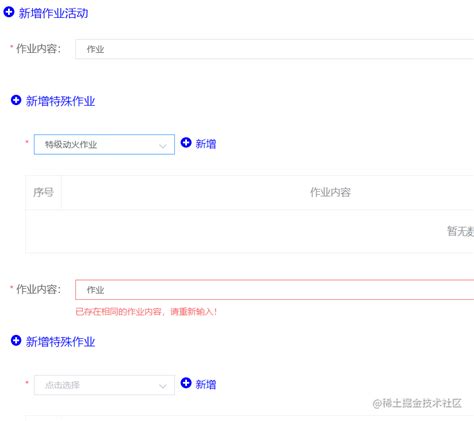Click the first 新增特殊作业 link text
474x421 pixels.
(60, 101)
